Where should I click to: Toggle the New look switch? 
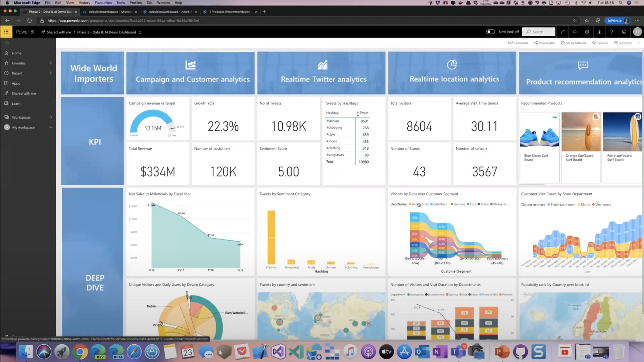click(490, 32)
